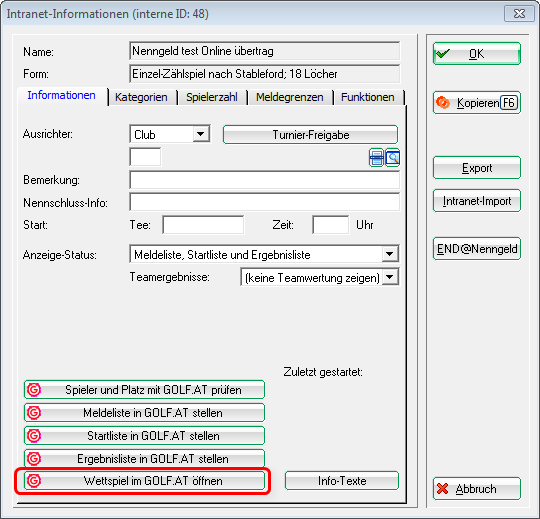This screenshot has height=519, width=540.
Task: Click Ergebnisliste in GOLF.AT stellen
Action: [144, 458]
